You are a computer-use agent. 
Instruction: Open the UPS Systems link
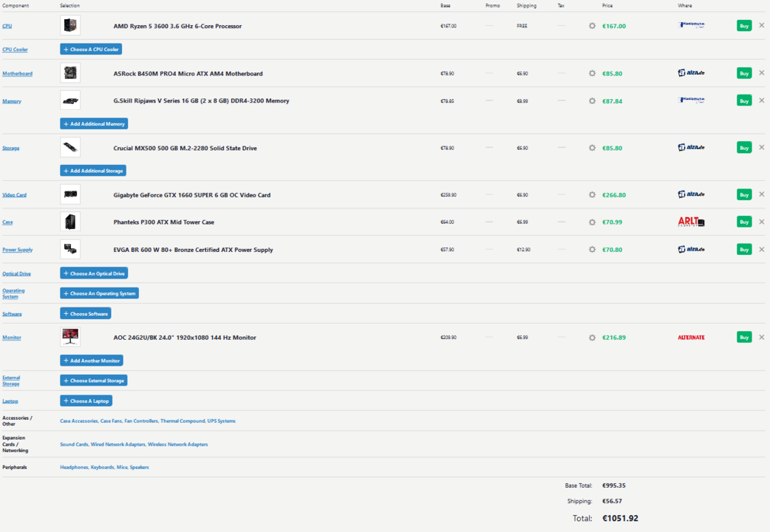(222, 421)
